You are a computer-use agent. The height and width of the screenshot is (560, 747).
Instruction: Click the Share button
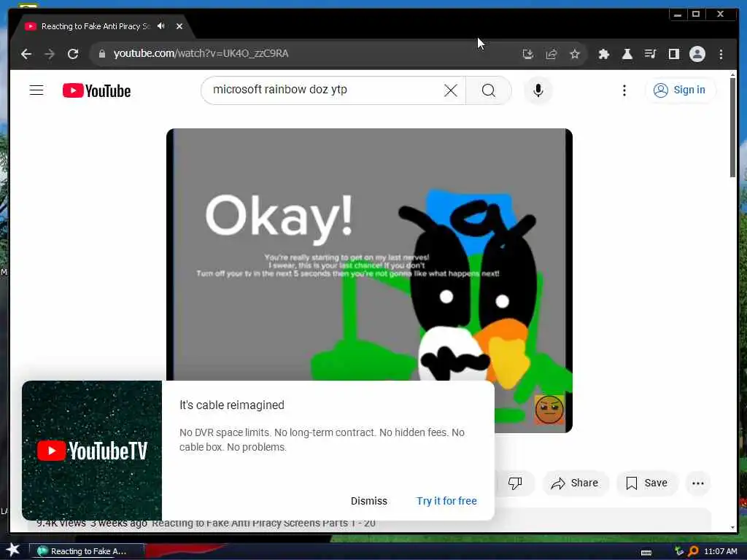(575, 483)
